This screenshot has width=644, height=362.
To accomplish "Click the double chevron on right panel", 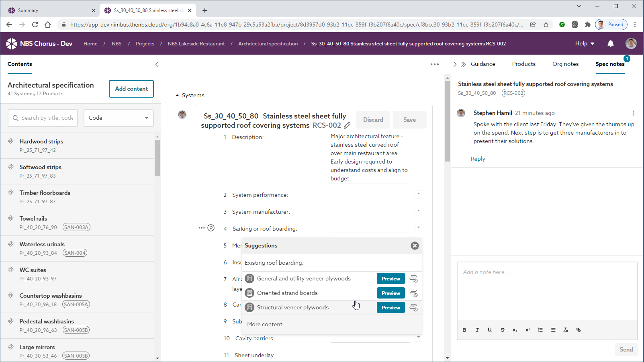I will (x=463, y=64).
